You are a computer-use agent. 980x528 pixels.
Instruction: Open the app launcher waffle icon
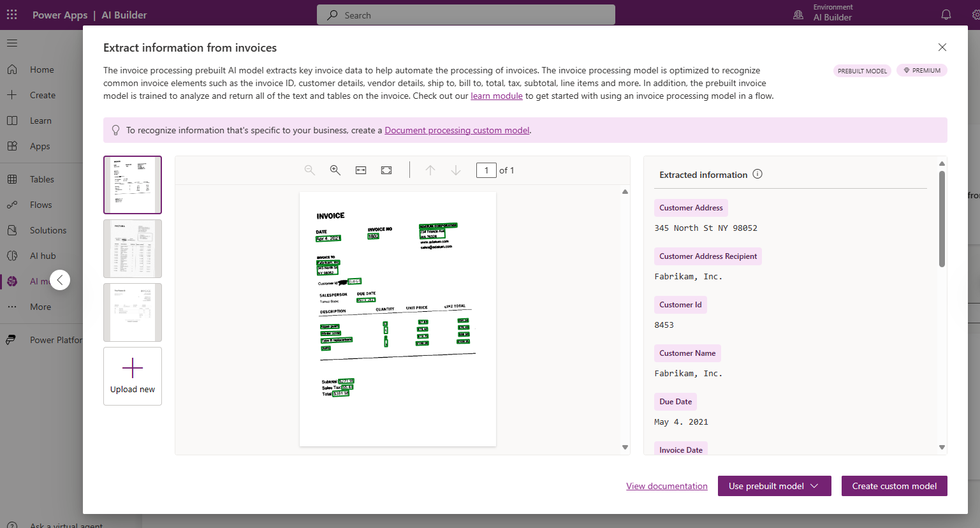(x=12, y=15)
